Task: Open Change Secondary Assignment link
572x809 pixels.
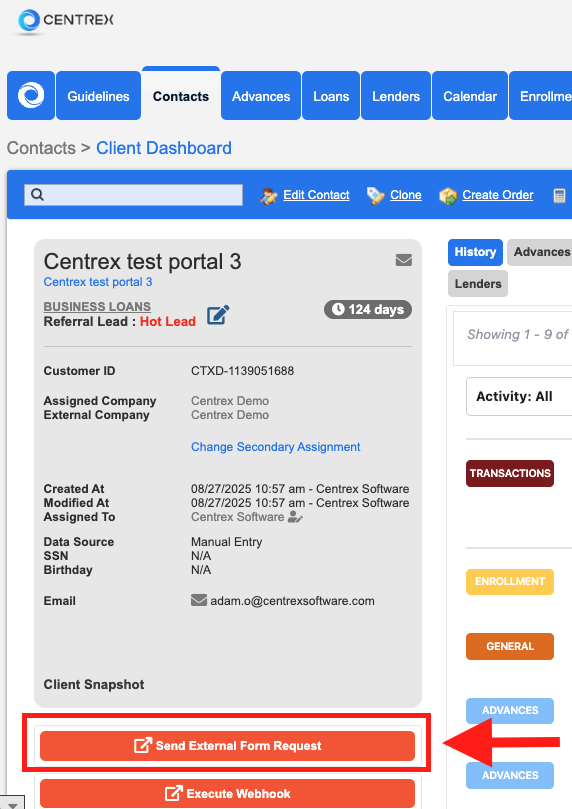Action: coord(275,447)
